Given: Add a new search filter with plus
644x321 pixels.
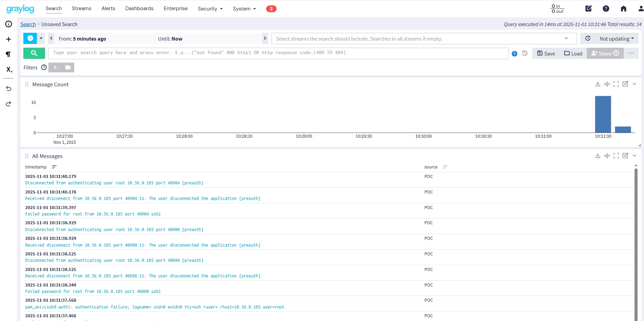Looking at the screenshot, I should tap(55, 67).
